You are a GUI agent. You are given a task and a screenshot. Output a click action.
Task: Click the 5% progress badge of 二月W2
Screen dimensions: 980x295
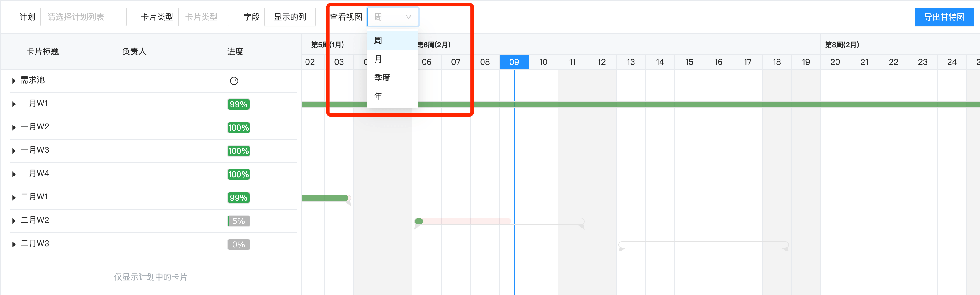[238, 221]
